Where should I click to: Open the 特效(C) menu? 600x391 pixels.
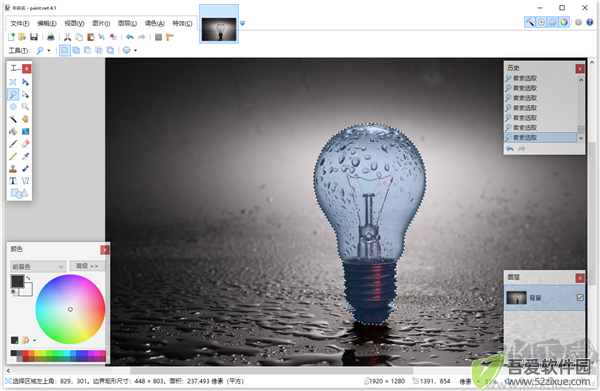point(182,23)
